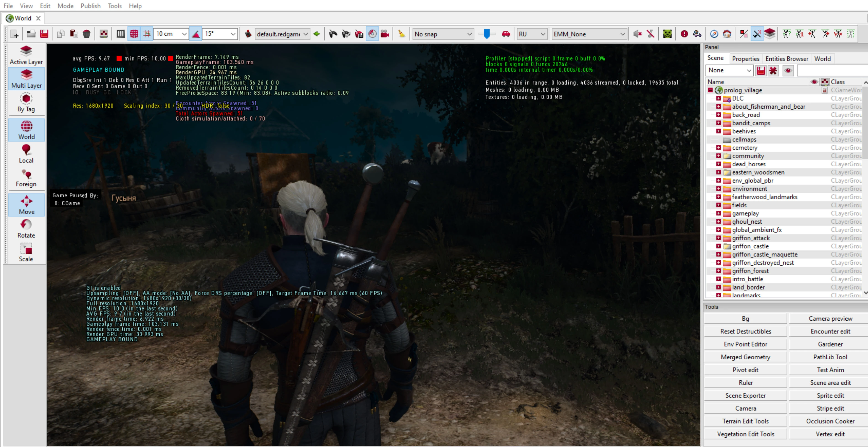Click the trash bin delete icon
Image resolution: width=868 pixels, height=447 pixels.
(x=87, y=34)
